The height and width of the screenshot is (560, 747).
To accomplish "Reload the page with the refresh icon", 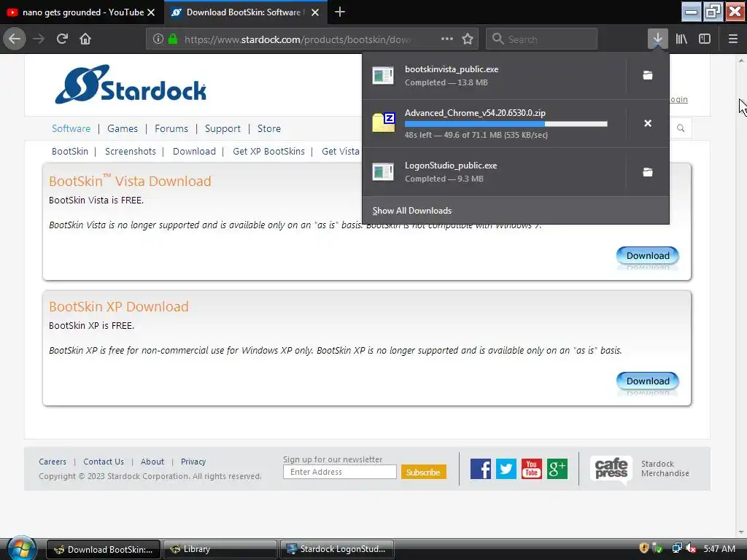I will click(x=62, y=39).
